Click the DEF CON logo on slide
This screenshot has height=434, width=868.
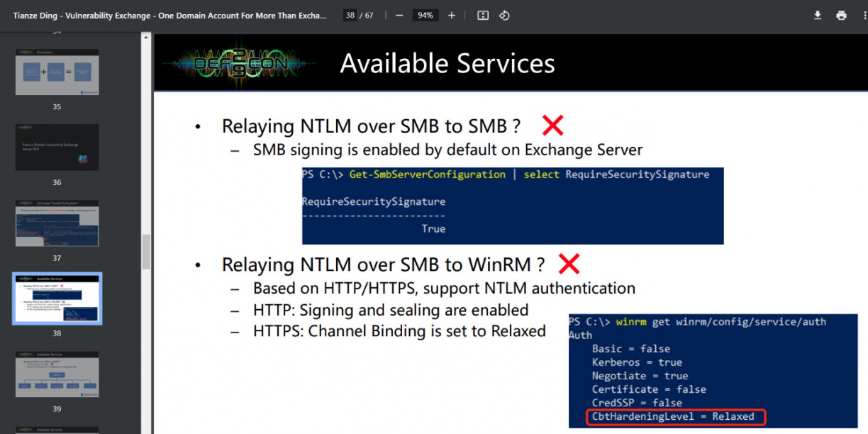[241, 63]
